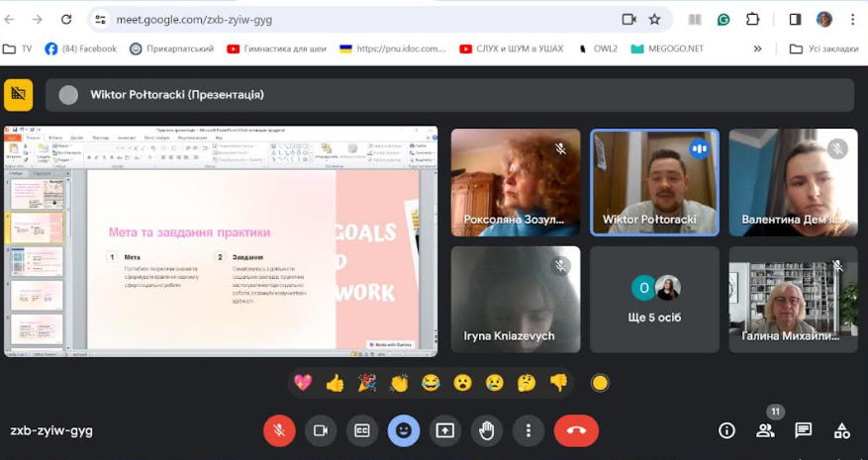The image size is (868, 460).
Task: Go forward in browser history
Action: coord(37,20)
